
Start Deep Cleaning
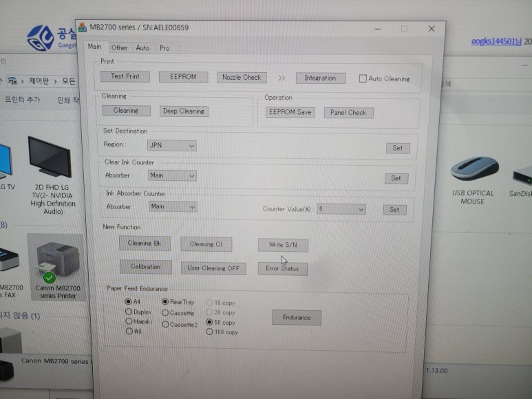click(x=184, y=111)
